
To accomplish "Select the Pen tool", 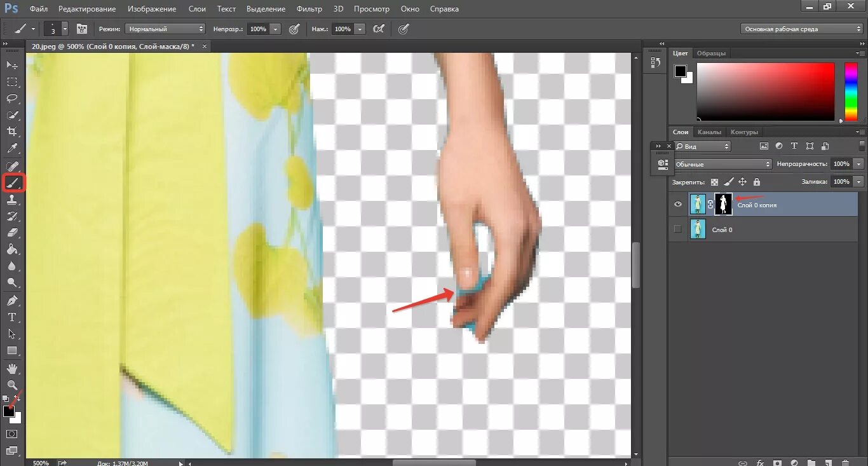I will click(x=12, y=300).
